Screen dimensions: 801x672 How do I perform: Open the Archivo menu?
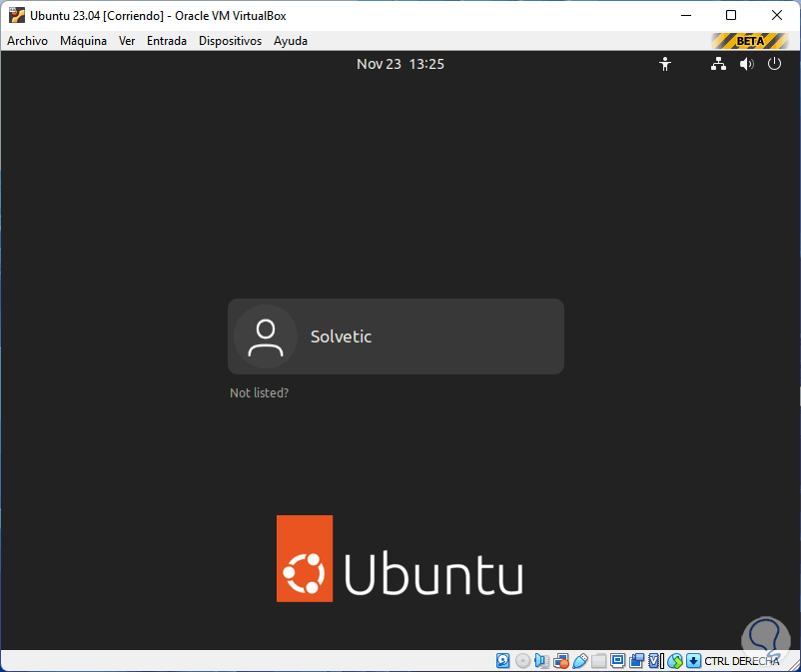[28, 41]
